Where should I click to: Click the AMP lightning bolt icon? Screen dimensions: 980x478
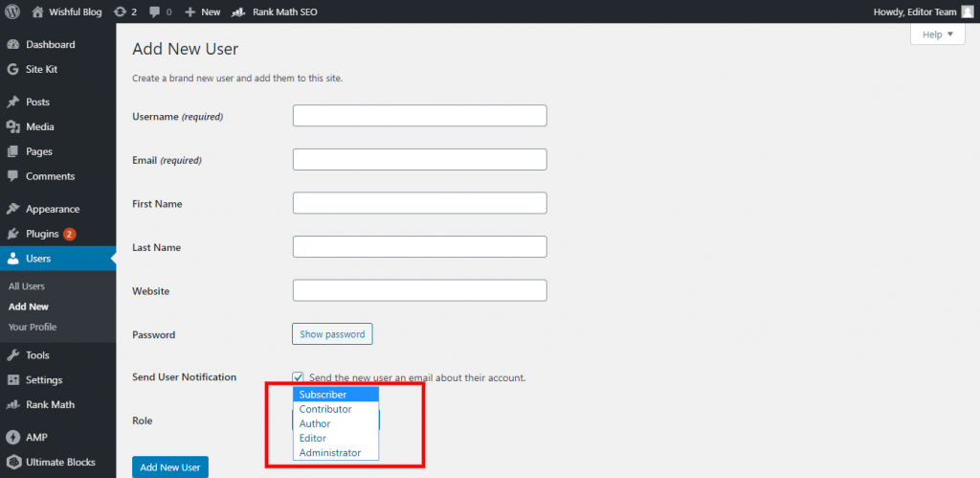(x=12, y=438)
